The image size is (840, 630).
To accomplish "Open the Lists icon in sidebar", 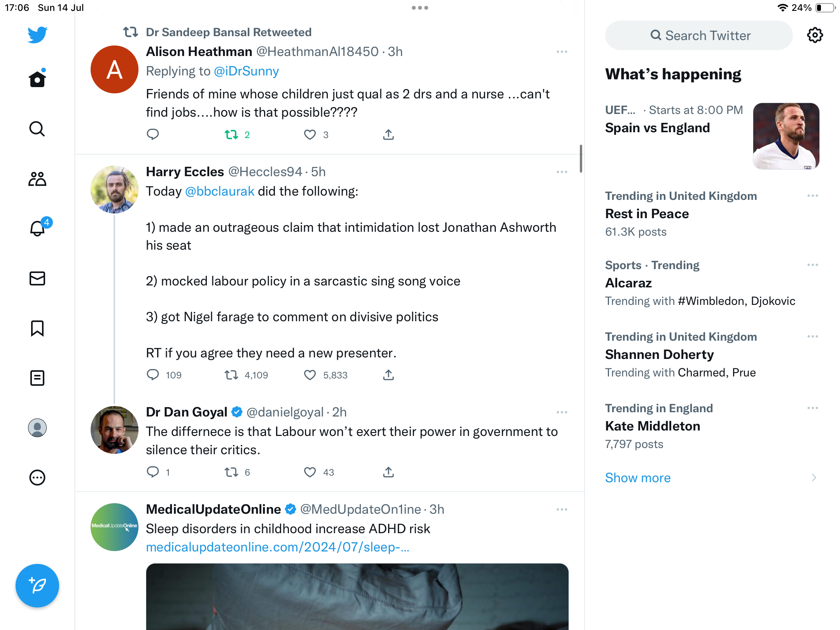I will point(37,378).
